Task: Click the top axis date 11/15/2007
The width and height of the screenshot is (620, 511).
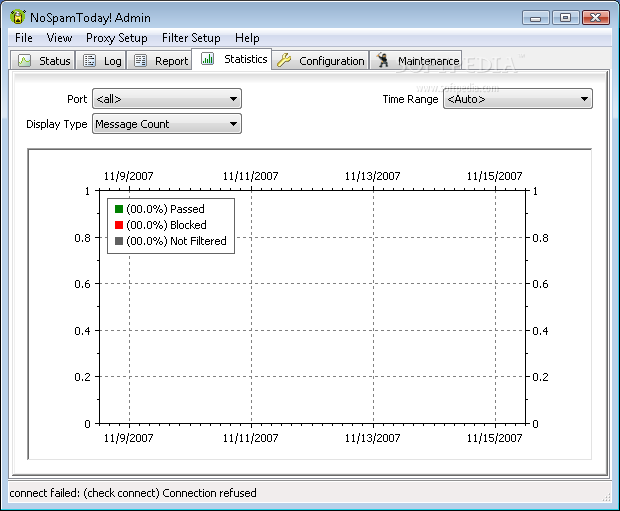Action: 495,176
